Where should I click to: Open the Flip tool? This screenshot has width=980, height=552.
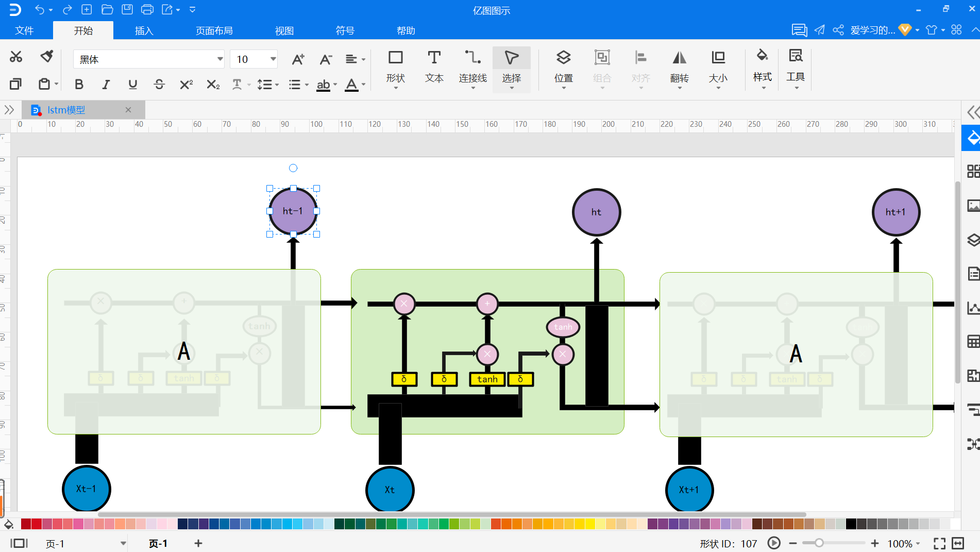click(x=680, y=68)
